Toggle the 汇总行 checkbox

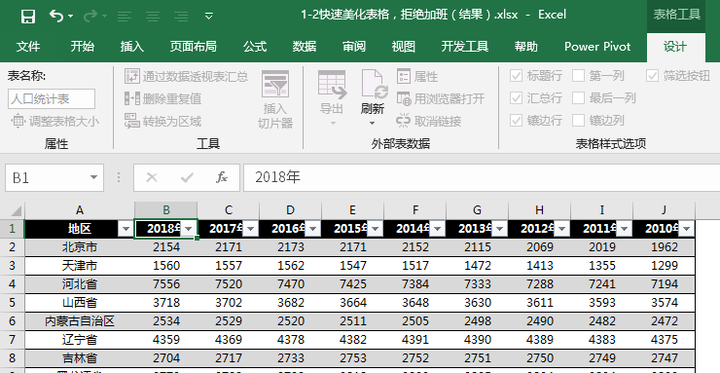point(516,98)
